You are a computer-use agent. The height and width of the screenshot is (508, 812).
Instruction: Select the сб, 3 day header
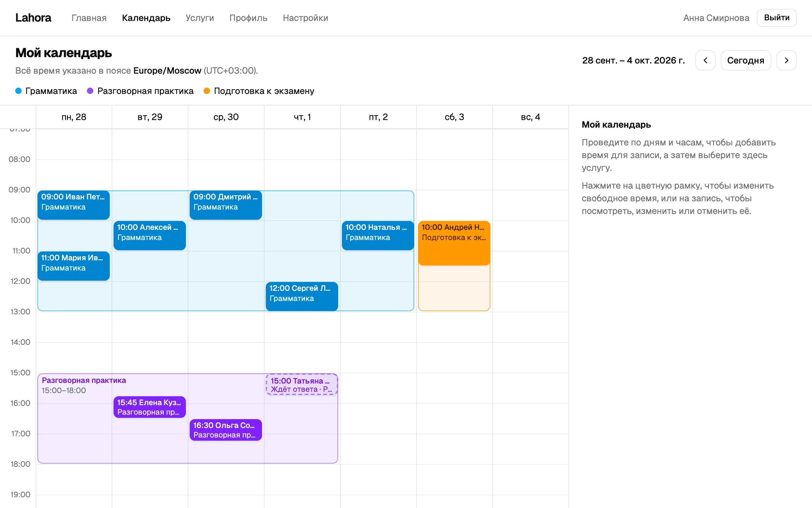pyautogui.click(x=454, y=117)
